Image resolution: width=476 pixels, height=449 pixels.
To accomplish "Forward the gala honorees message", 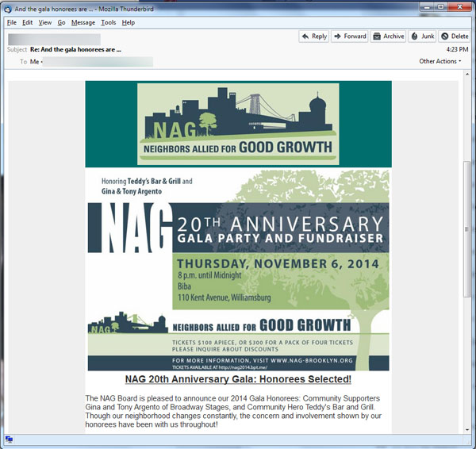I will (349, 36).
